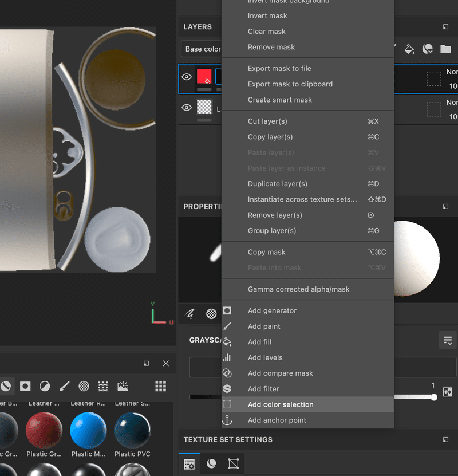Click the grayscale invert icon beside slider
Image resolution: width=458 pixels, height=476 pixels.
448,392
